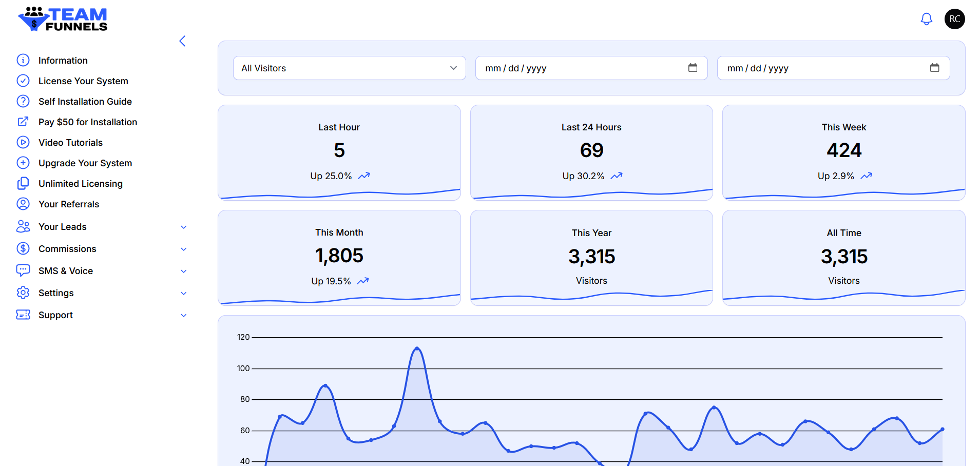Image resolution: width=980 pixels, height=466 pixels.
Task: Click the Video Tutorials play icon
Action: pyautogui.click(x=23, y=142)
